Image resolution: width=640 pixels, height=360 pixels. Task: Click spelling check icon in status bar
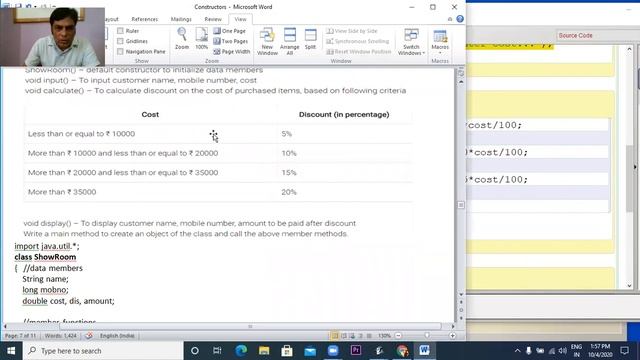coord(89,336)
